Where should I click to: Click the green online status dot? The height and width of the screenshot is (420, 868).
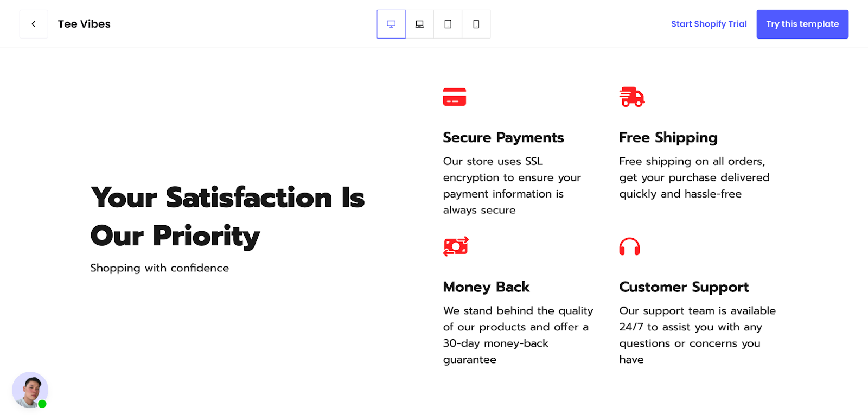point(42,404)
